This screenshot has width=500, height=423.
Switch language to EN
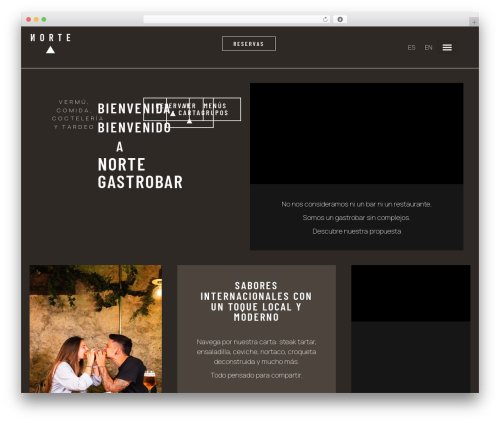point(428,48)
